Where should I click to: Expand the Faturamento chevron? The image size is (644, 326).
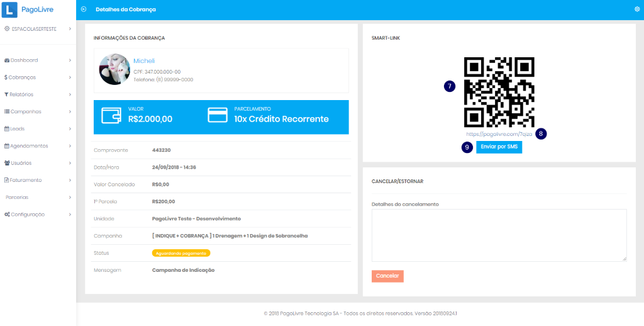pyautogui.click(x=70, y=180)
